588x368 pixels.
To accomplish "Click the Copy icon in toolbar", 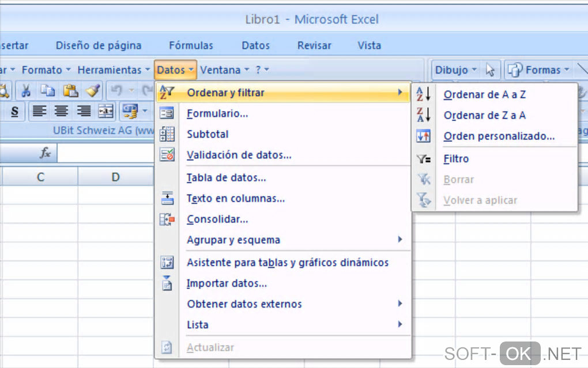I will pyautogui.click(x=48, y=91).
